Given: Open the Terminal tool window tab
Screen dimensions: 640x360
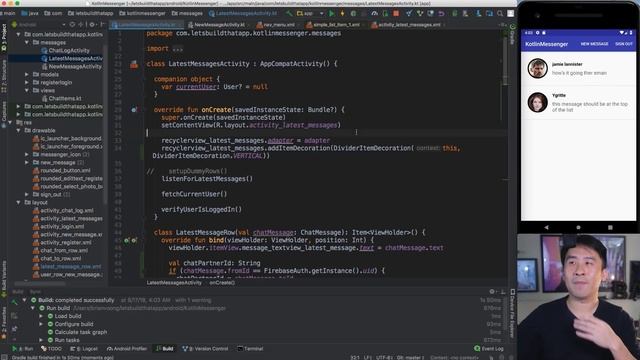Looking at the screenshot, I should 251,349.
